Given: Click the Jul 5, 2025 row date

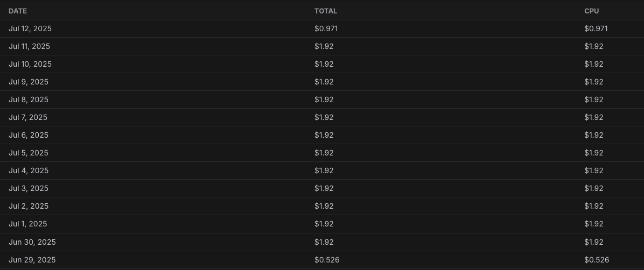Looking at the screenshot, I should pyautogui.click(x=29, y=153).
